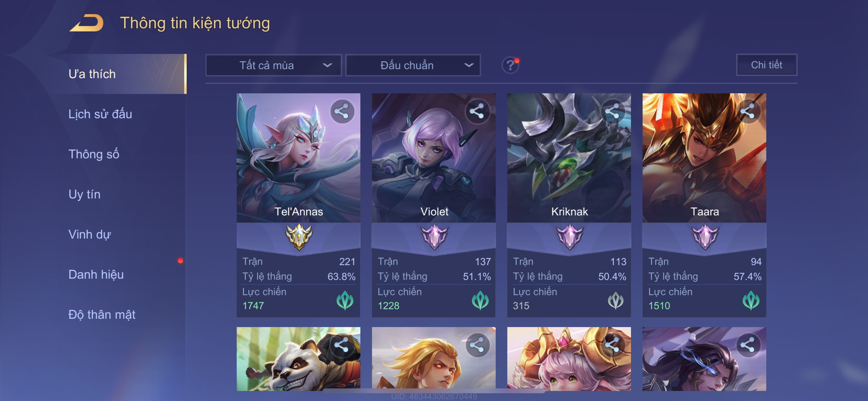Viewport: 868px width, 401px height.
Task: Expand the 'Đấu chuẩn' match type dropdown
Action: pyautogui.click(x=413, y=65)
